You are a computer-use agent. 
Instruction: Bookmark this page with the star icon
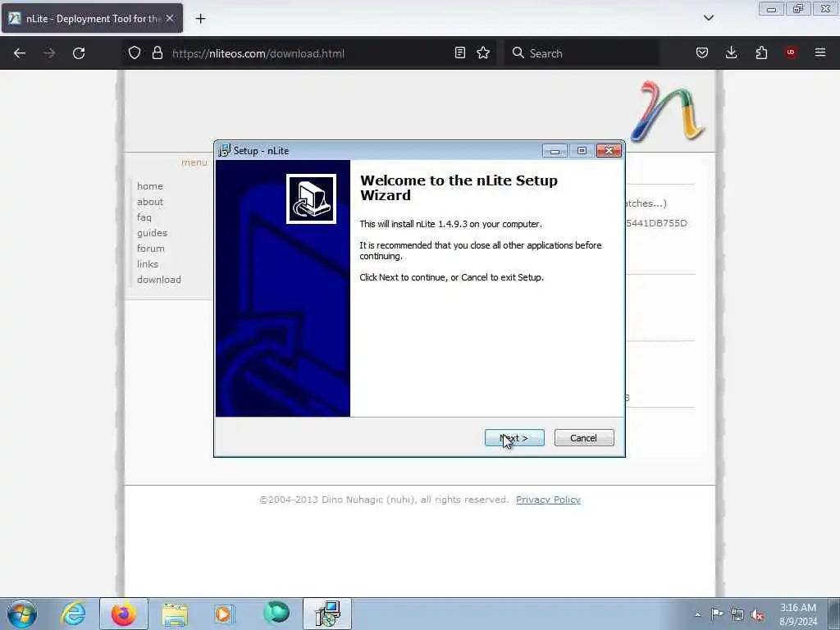[483, 53]
